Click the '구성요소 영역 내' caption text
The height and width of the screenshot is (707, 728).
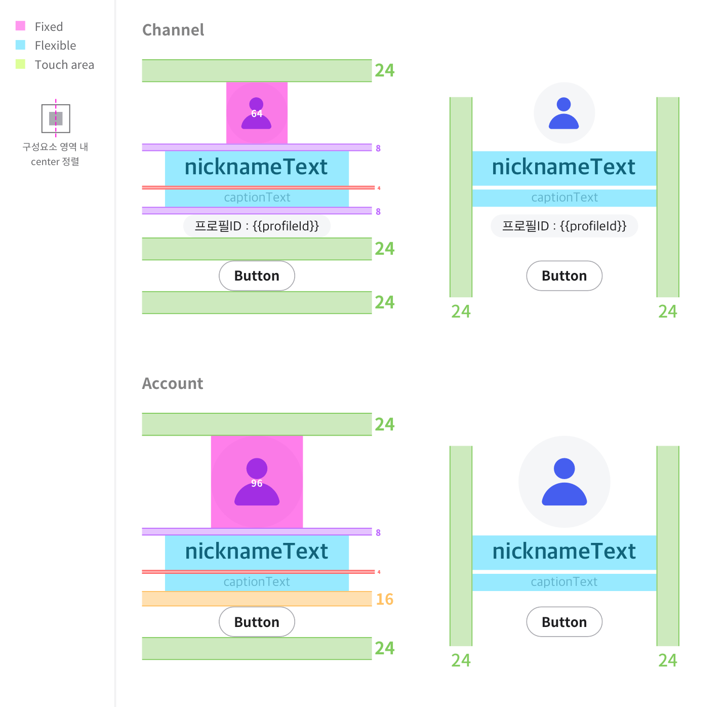pos(55,147)
